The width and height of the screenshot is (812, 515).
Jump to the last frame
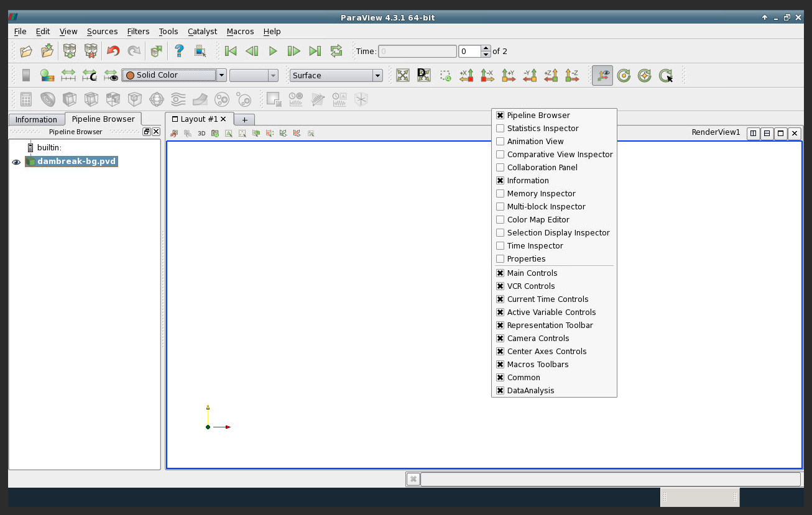point(315,51)
